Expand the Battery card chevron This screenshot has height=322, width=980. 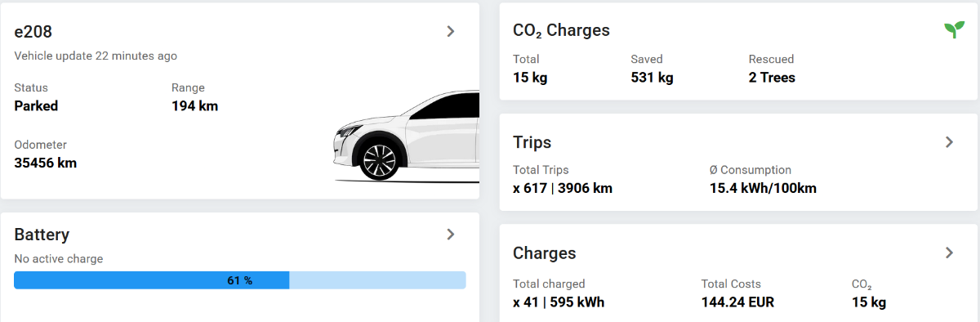coord(451,234)
